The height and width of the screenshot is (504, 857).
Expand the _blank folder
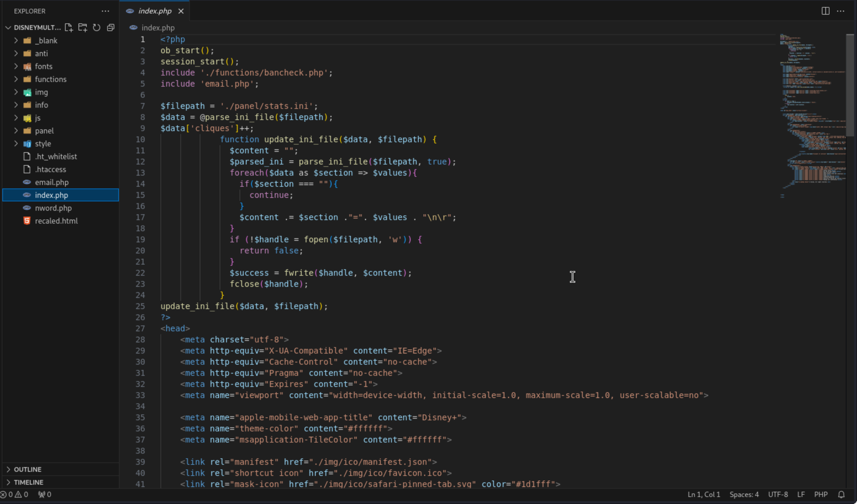point(16,40)
